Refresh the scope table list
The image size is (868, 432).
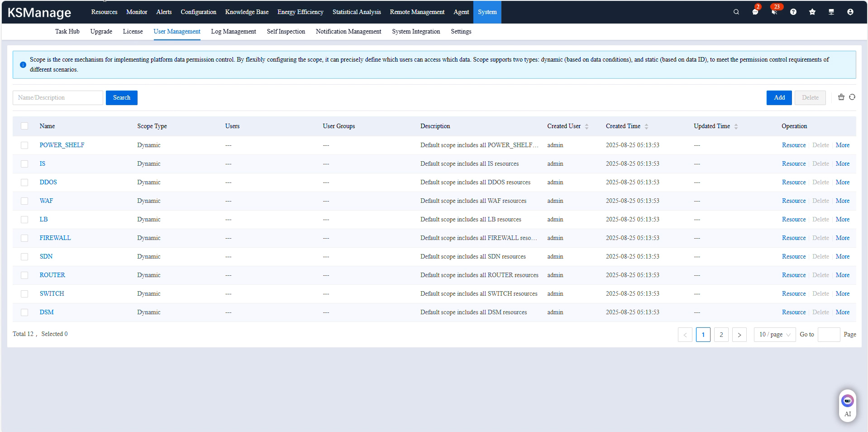click(x=852, y=97)
